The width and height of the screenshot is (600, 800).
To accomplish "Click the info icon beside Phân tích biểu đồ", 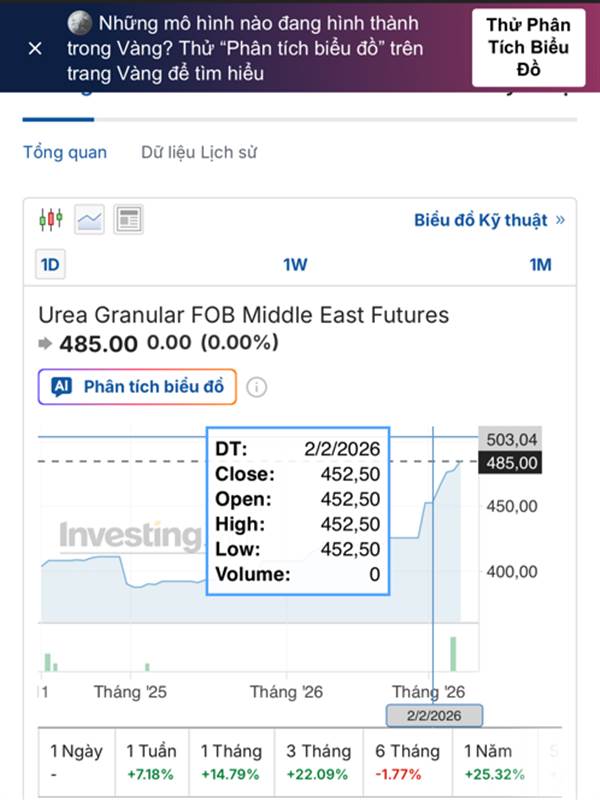I will [257, 387].
